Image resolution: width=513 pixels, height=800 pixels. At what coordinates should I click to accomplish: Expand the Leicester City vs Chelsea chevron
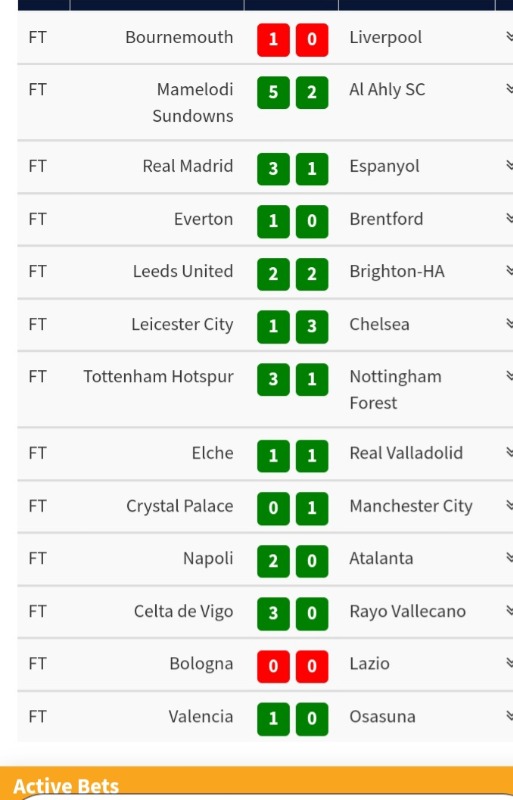click(509, 323)
